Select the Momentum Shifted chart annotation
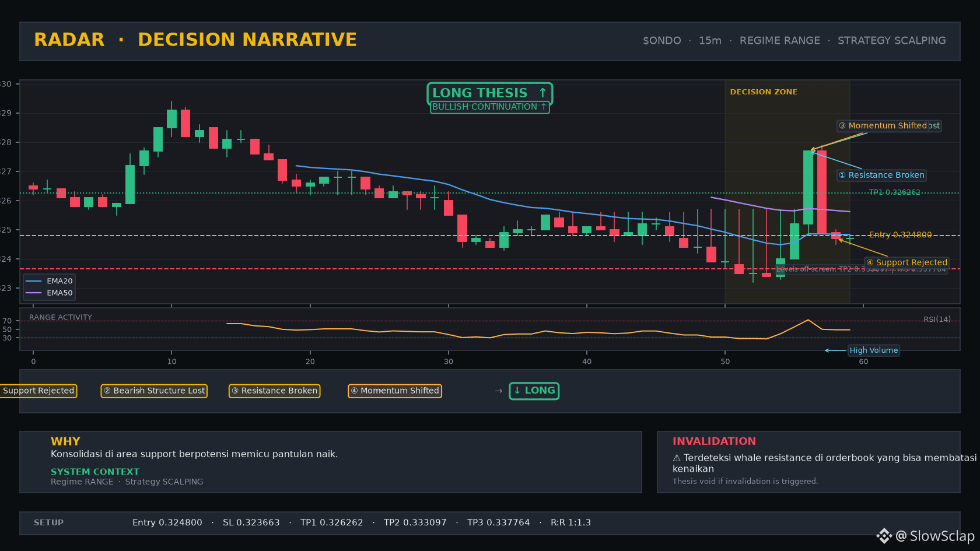980x551 pixels. click(888, 126)
